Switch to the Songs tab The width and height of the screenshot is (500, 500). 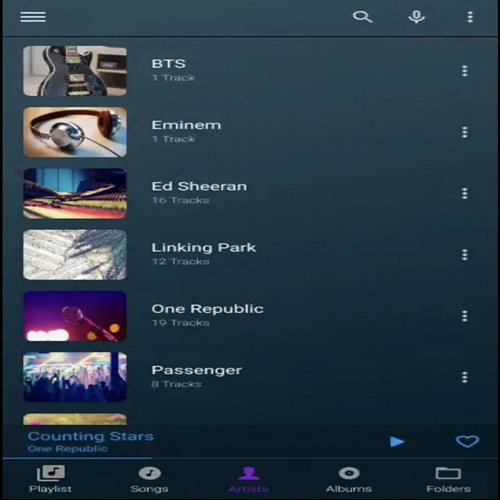click(149, 479)
